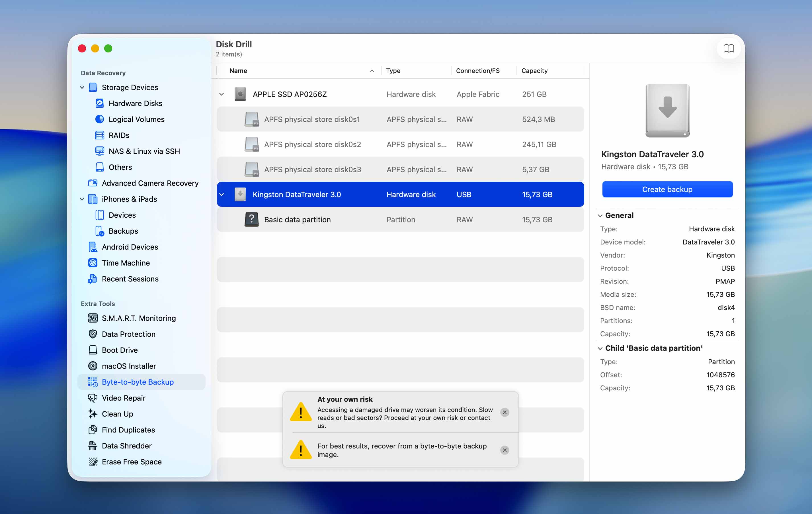
Task: Select the APFS physical store disk0s1 row
Action: tap(400, 119)
